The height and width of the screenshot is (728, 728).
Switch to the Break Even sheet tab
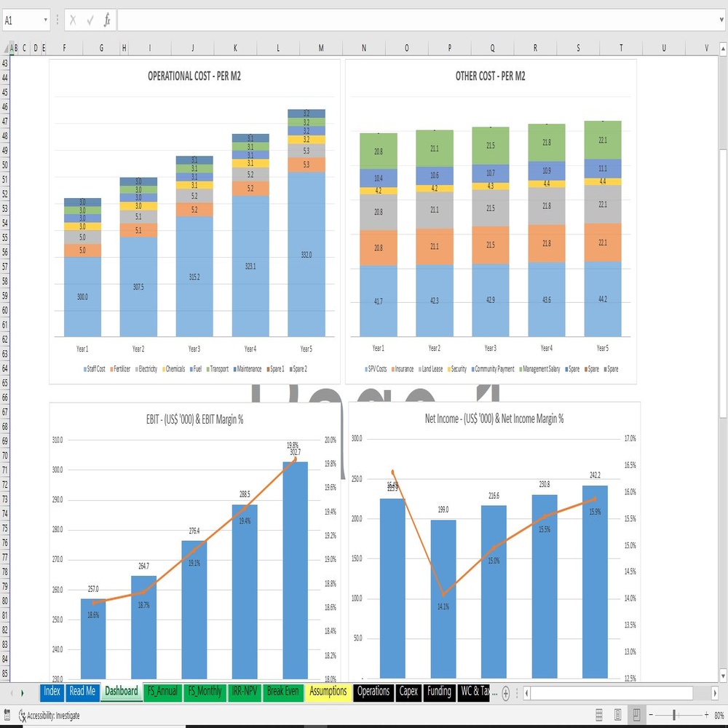click(282, 692)
